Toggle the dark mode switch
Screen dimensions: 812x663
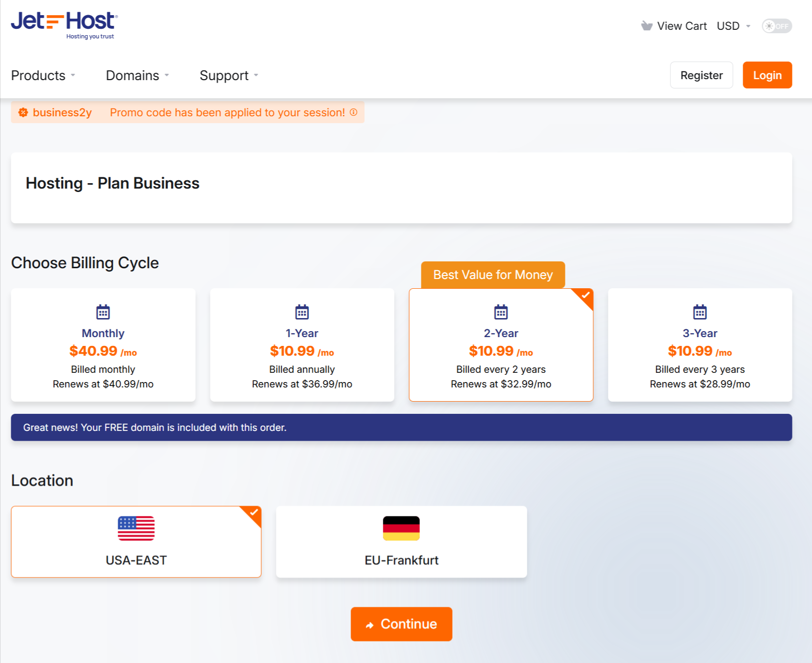click(x=777, y=26)
